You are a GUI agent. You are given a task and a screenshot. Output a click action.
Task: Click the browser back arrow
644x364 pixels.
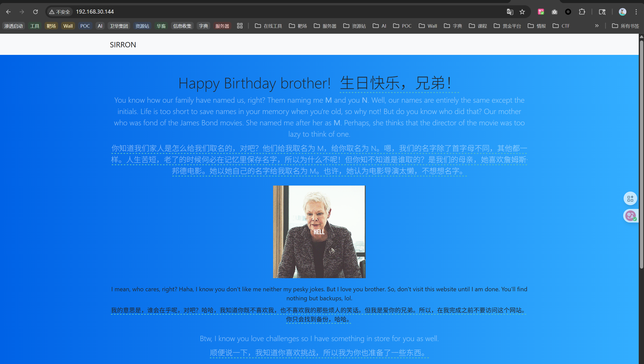coord(8,12)
